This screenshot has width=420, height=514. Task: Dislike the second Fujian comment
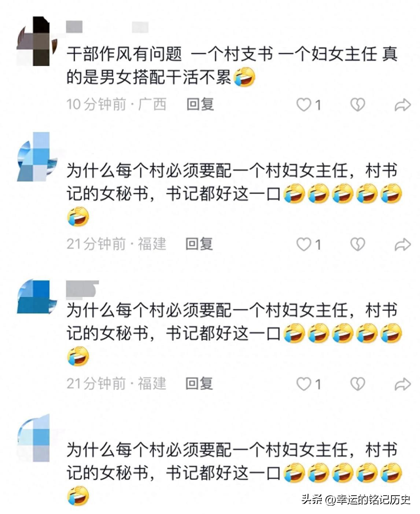point(358,384)
